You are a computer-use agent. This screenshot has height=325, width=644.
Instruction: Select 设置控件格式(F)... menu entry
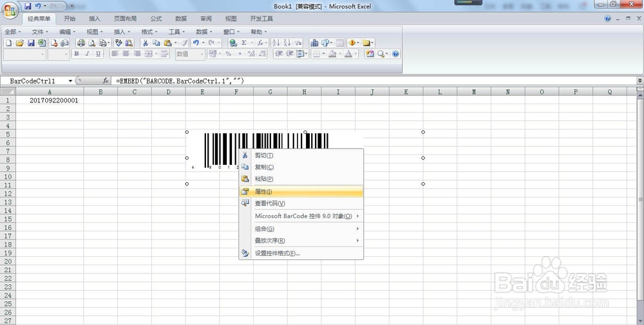click(301, 254)
